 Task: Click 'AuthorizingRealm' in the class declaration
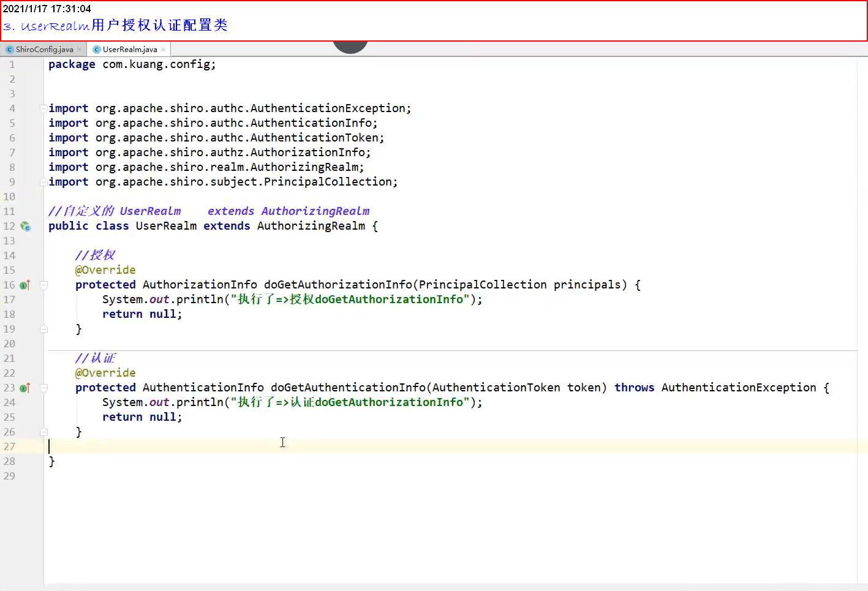(311, 226)
